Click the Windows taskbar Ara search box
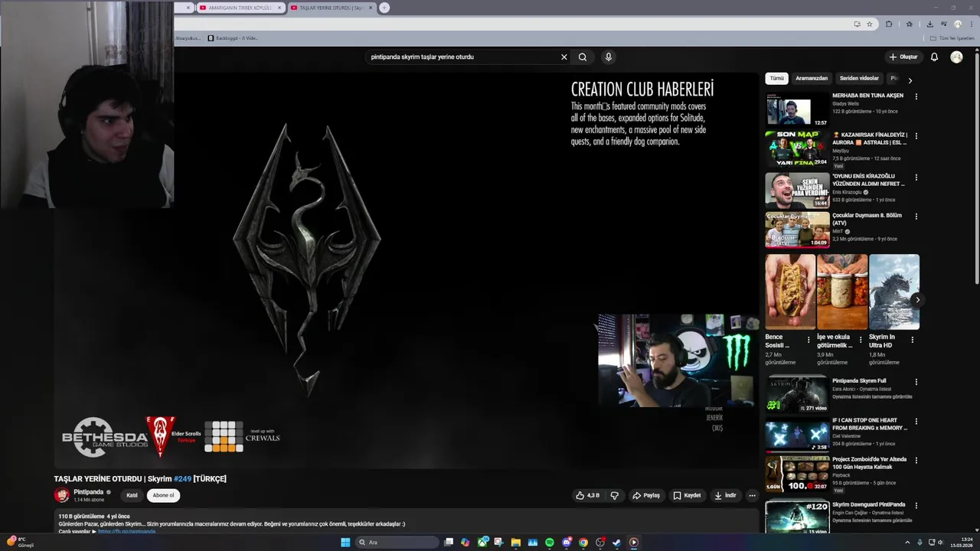Screen dimensions: 980x551 397,543
